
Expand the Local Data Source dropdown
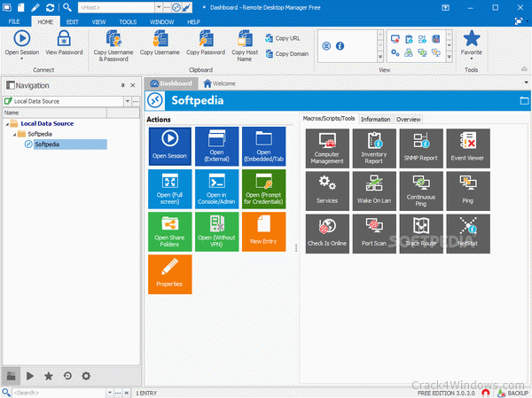(x=127, y=101)
